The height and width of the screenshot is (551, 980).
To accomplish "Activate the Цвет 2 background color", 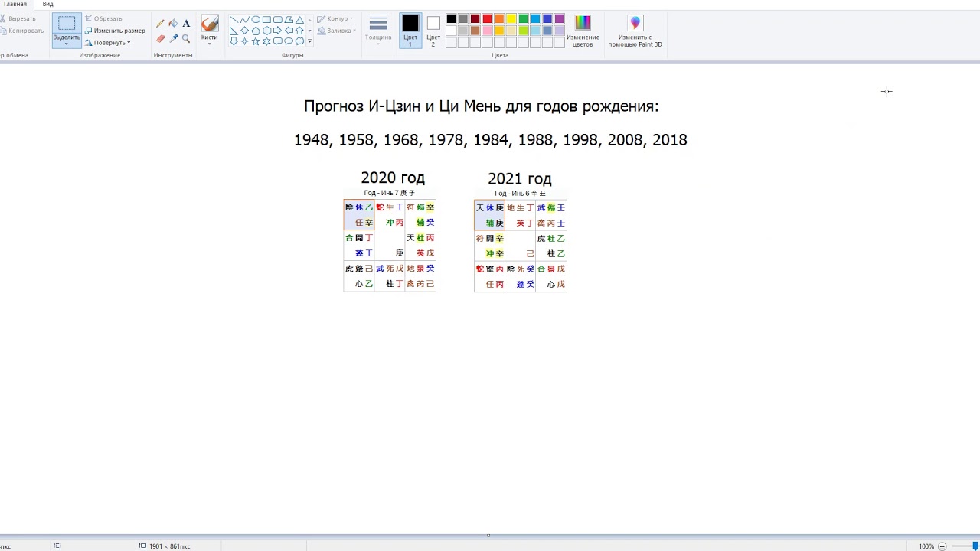I will 433,31.
